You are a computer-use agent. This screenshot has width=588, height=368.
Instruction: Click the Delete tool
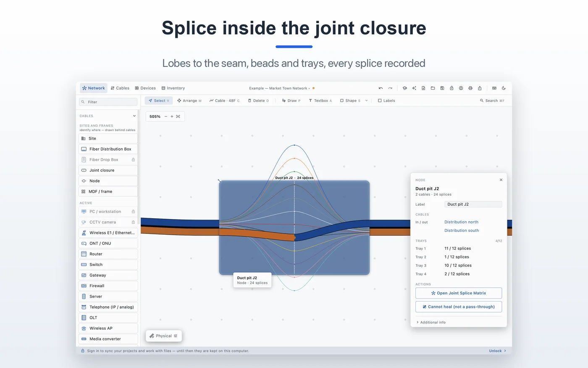point(258,101)
